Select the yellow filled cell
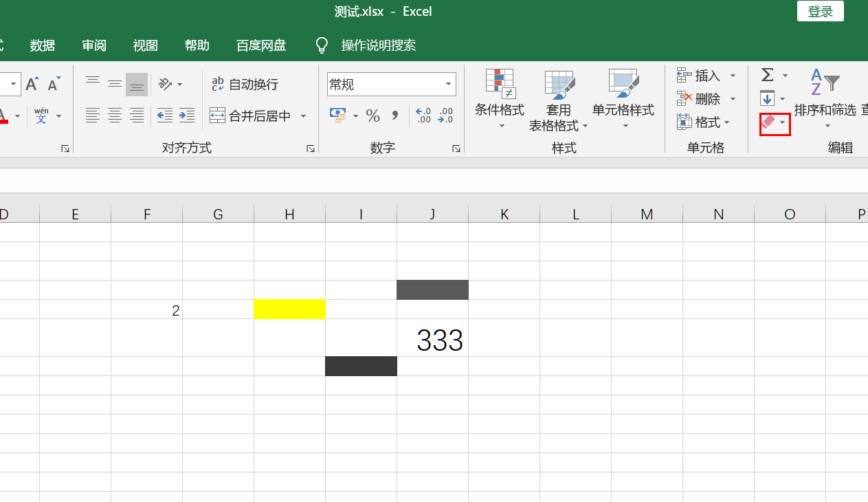This screenshot has height=502, width=868. pyautogui.click(x=290, y=309)
